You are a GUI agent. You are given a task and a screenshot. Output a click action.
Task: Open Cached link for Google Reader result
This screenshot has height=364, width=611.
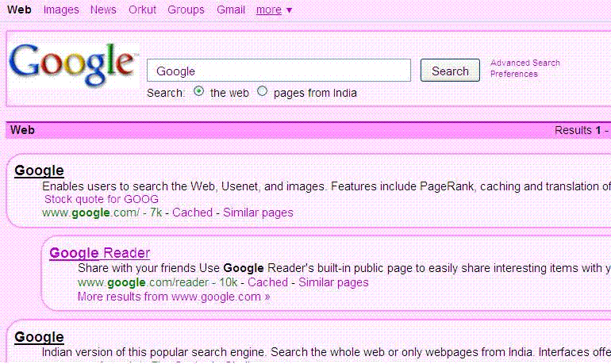tap(267, 282)
